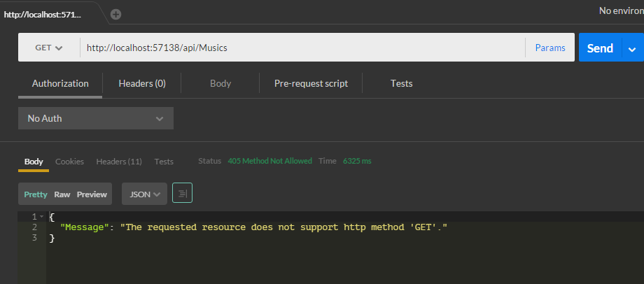Screen dimensions: 644x284
Task: Switch to Preview response view
Action: (x=92, y=194)
